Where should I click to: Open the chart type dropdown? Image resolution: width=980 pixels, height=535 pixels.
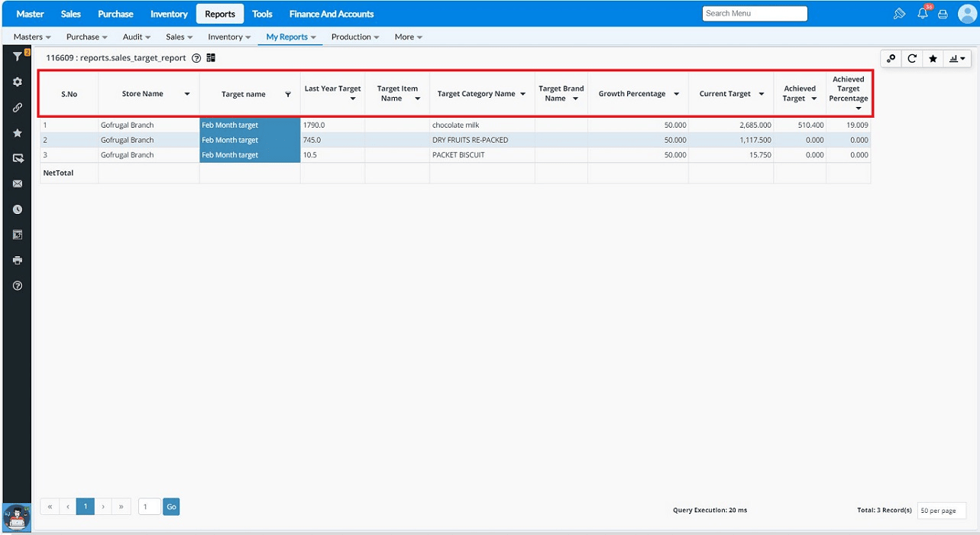[x=956, y=59]
